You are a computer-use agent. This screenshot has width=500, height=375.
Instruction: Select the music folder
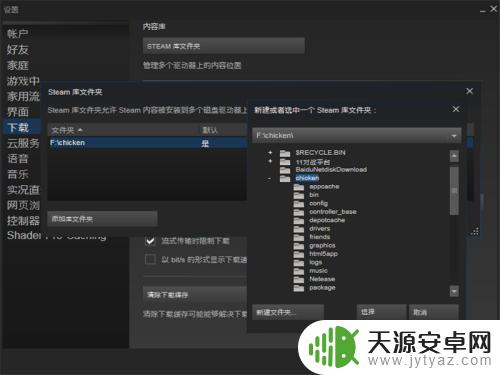318,271
